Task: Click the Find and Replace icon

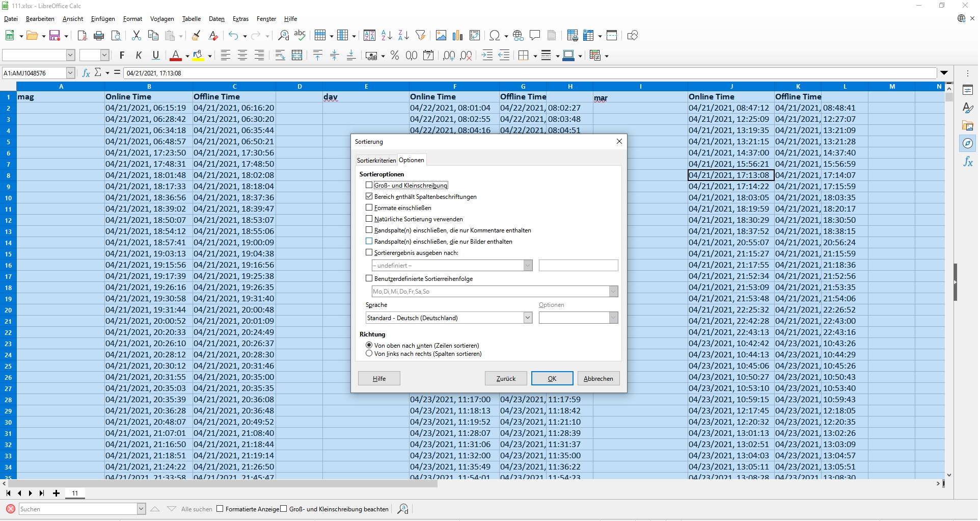Action: (283, 35)
